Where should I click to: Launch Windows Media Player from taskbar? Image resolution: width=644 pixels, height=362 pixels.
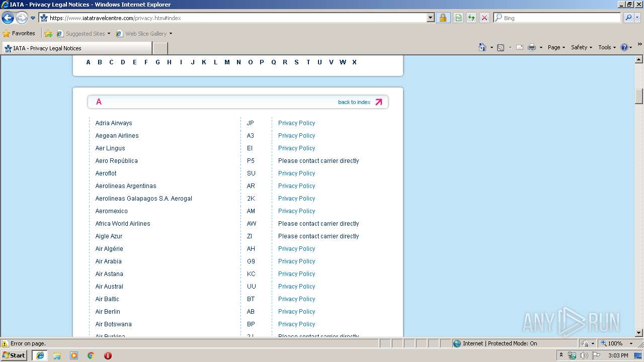coord(74,355)
